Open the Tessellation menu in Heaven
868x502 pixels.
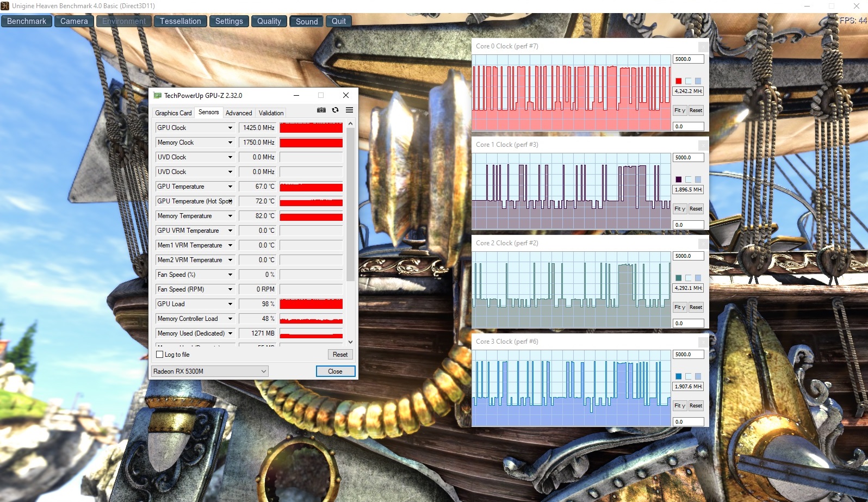click(180, 21)
